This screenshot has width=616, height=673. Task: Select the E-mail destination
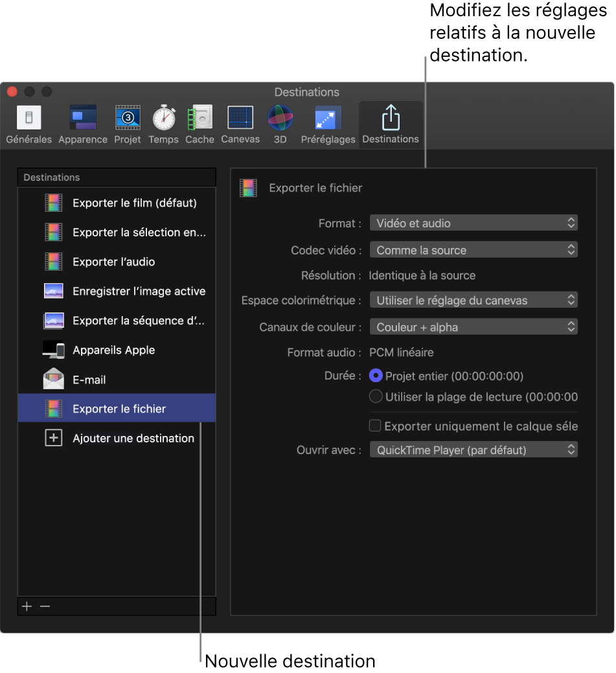[x=89, y=379]
